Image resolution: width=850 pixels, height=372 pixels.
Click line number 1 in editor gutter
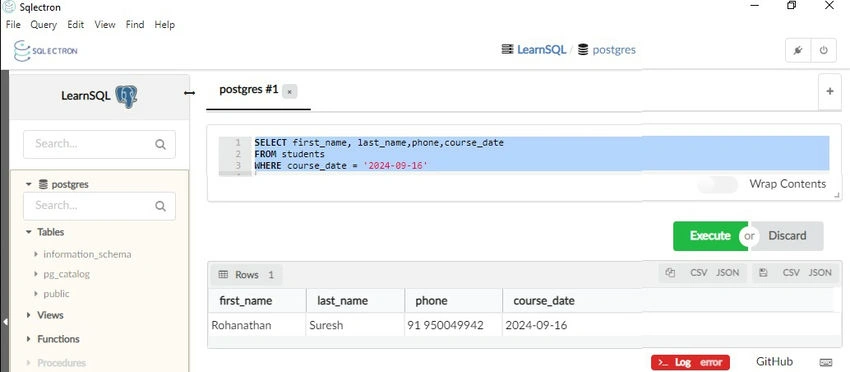pyautogui.click(x=237, y=143)
